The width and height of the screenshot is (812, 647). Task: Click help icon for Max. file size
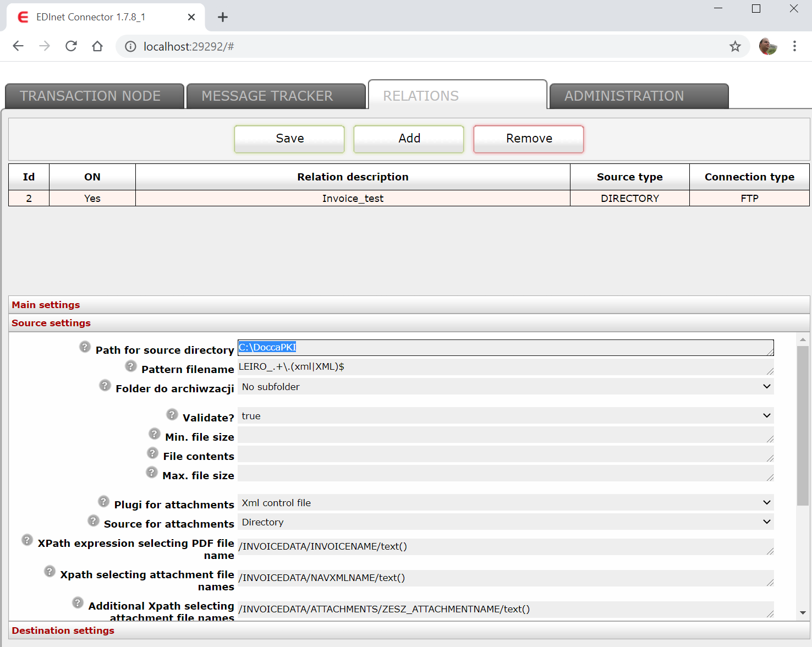pyautogui.click(x=152, y=472)
